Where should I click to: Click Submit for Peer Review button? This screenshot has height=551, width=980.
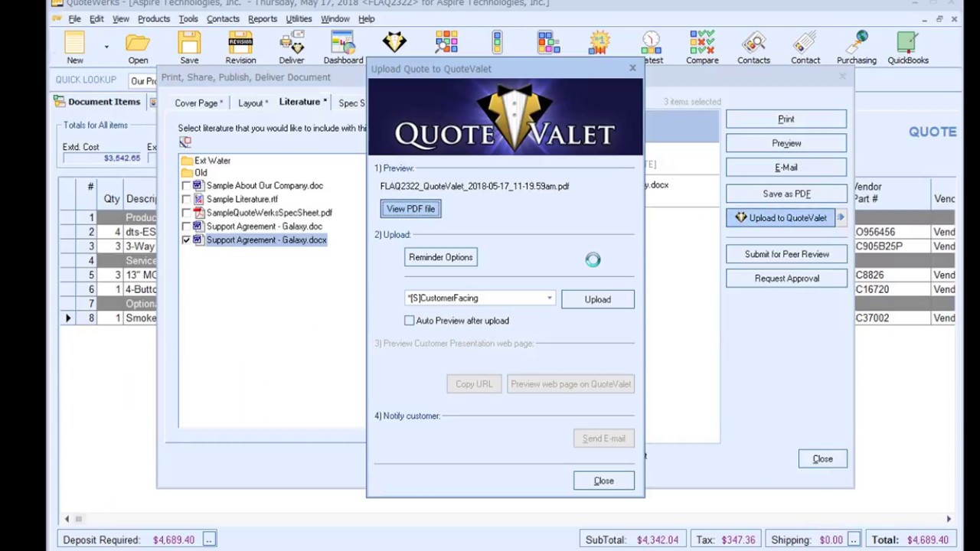click(786, 254)
